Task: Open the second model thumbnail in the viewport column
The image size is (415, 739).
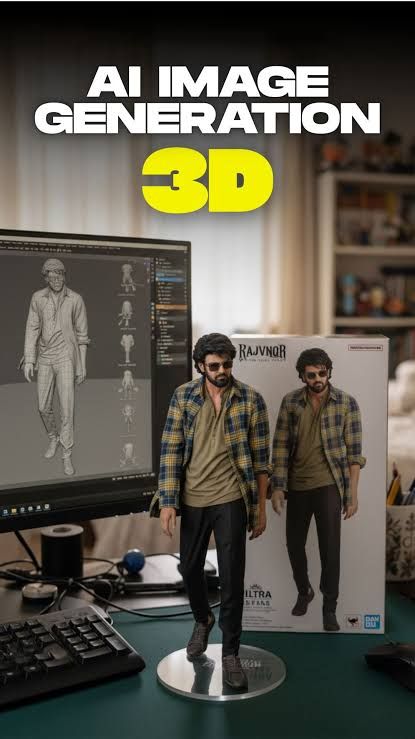Action: point(128,313)
